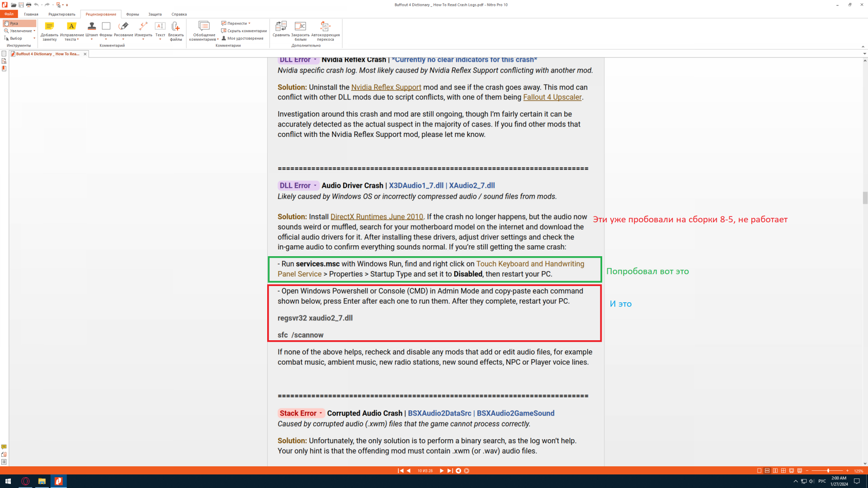Switch to single page view mode
Image resolution: width=868 pixels, height=488 pixels.
click(x=759, y=471)
